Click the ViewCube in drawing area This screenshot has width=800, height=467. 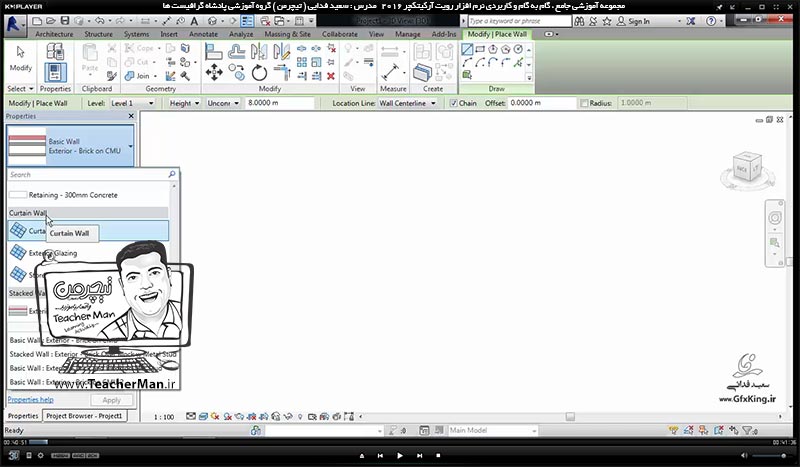[x=747, y=168]
